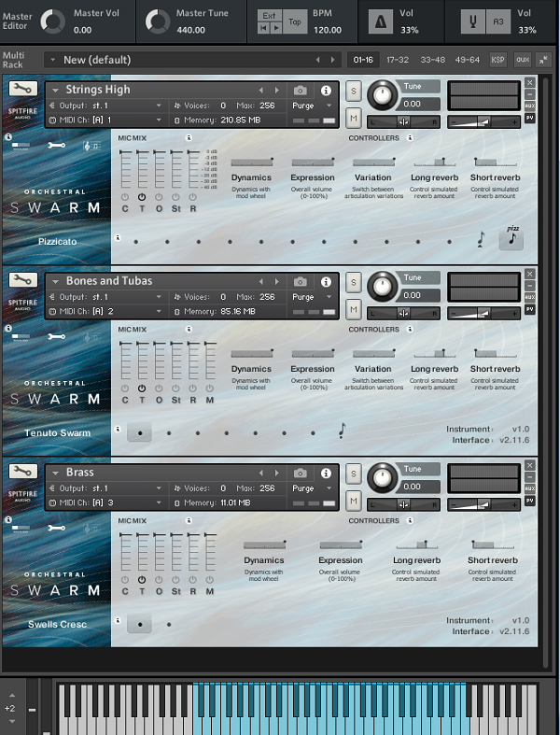Viewport: 560px width, 735px height.
Task: Click the Master Tune knob
Action: click(158, 21)
